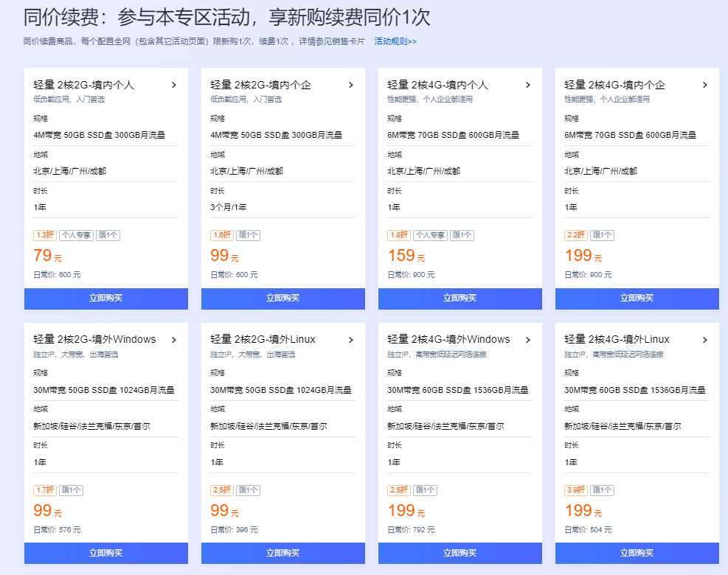Click the 79 元 price
The width and height of the screenshot is (728, 575).
[47, 256]
